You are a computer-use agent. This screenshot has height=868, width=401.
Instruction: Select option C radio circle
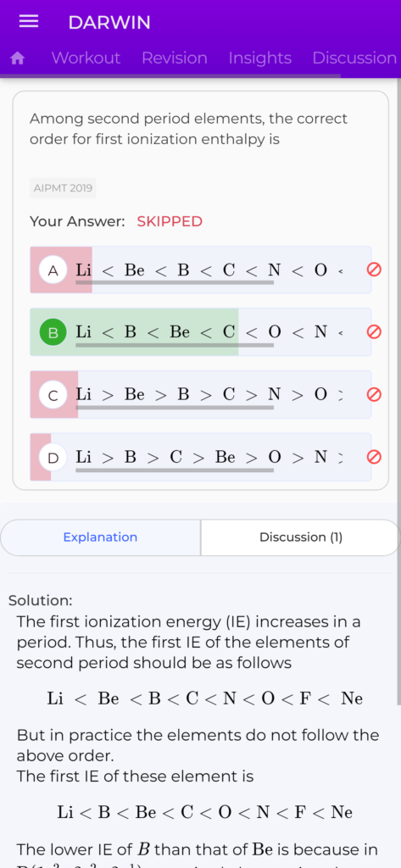(53, 395)
